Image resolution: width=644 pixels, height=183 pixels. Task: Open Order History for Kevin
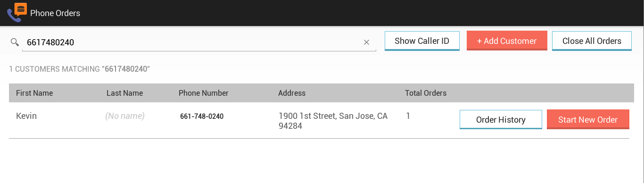[x=501, y=120]
